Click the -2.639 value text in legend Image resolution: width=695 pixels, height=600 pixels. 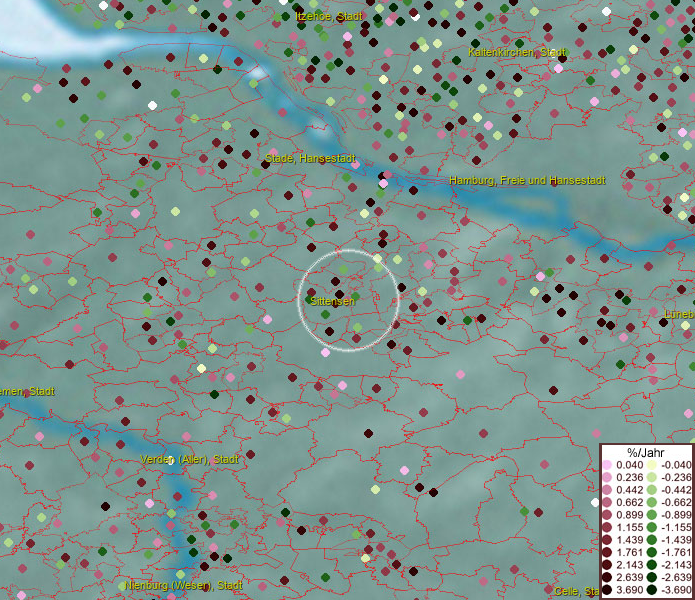click(676, 577)
